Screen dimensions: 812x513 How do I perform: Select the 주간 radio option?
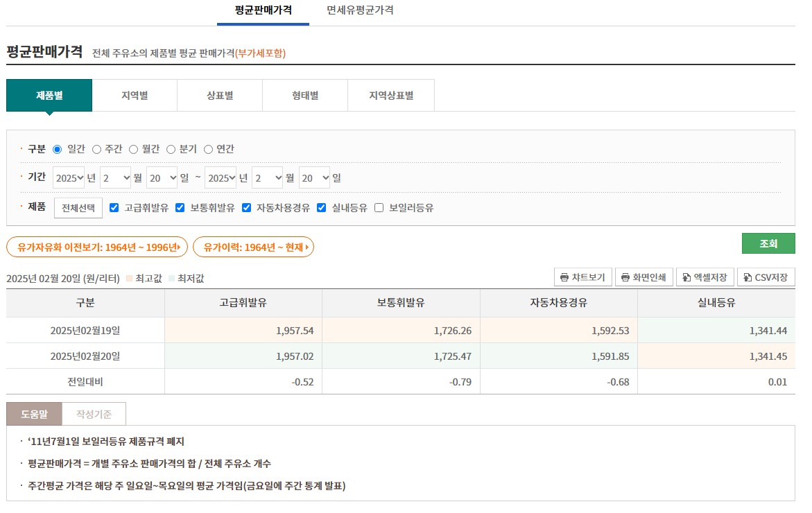click(x=96, y=149)
